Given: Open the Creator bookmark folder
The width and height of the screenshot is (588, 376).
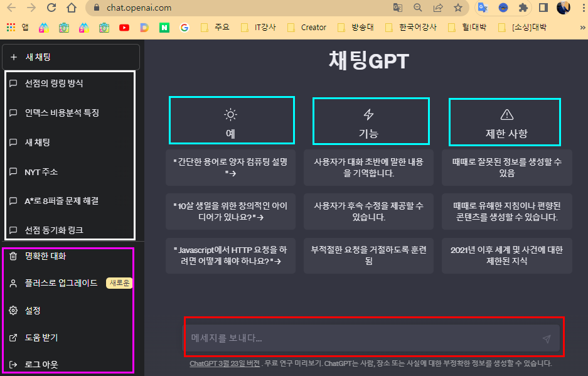Looking at the screenshot, I should (x=307, y=28).
